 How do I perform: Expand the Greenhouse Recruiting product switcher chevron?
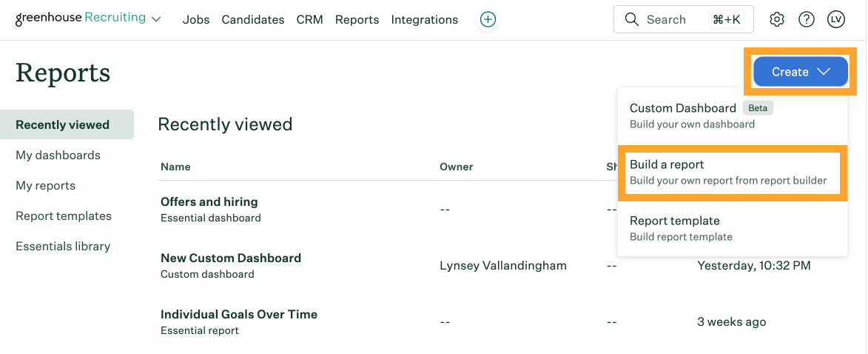156,20
